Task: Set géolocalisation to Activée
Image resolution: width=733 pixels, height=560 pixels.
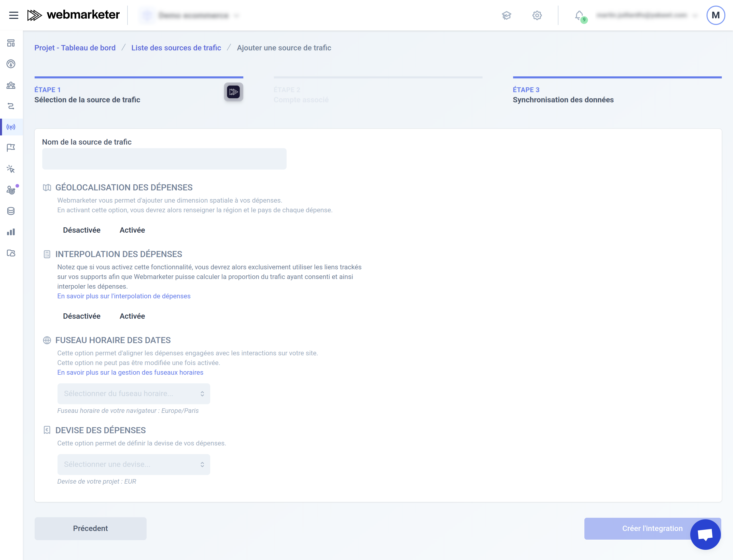Action: 132,230
